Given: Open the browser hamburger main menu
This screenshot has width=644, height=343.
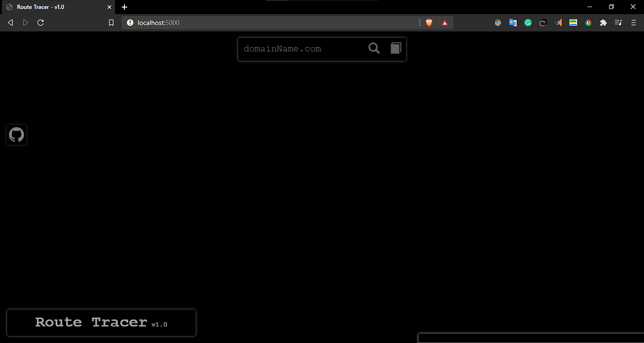Looking at the screenshot, I should pyautogui.click(x=634, y=23).
